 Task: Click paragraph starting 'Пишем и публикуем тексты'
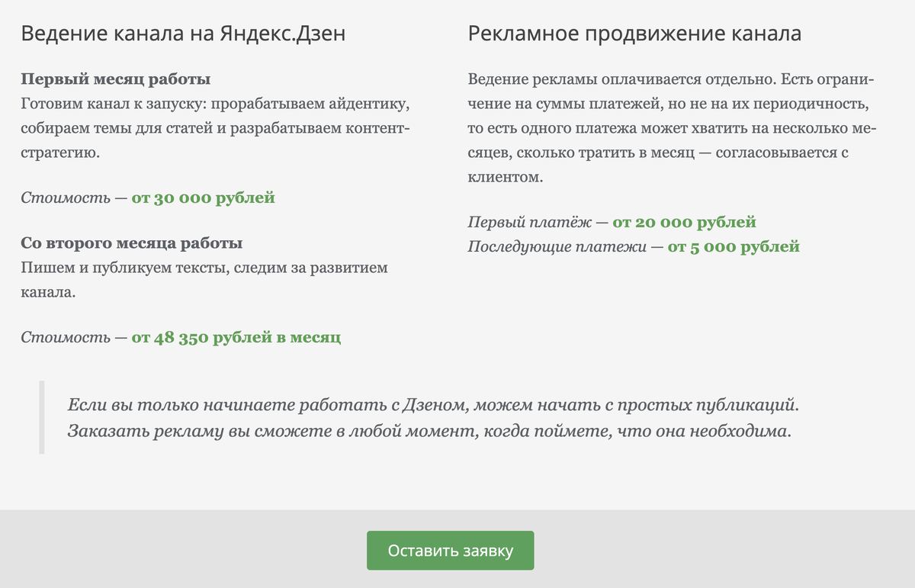click(204, 280)
